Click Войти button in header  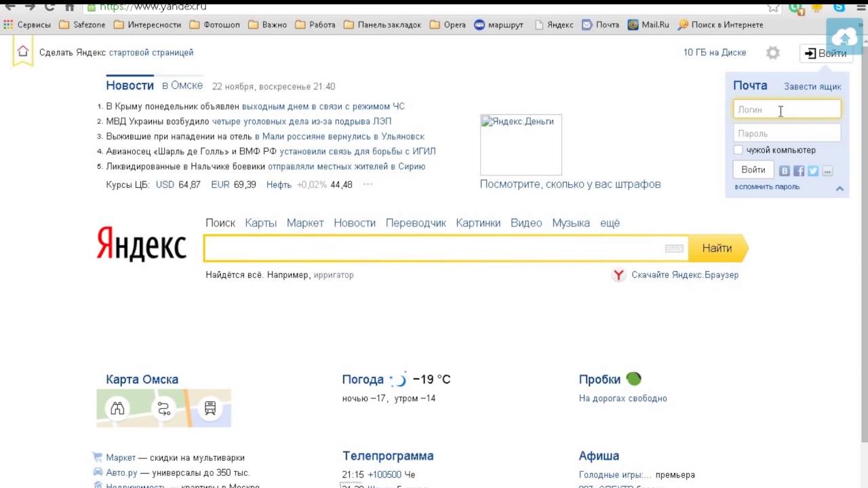click(x=826, y=54)
